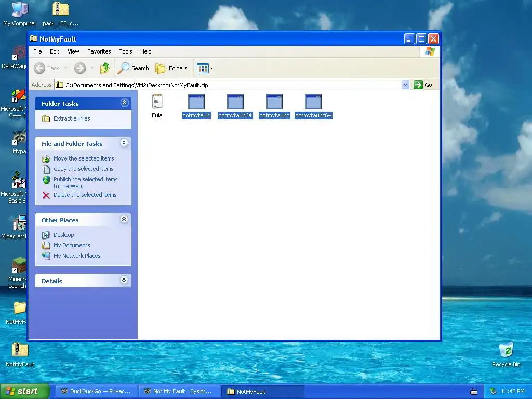
Task: Click Move the selected items
Action: [x=84, y=158]
